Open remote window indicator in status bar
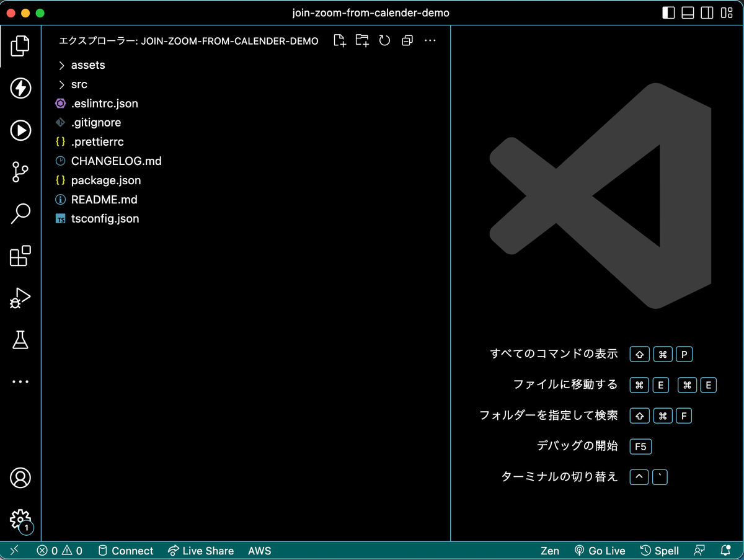744x560 pixels. click(14, 550)
